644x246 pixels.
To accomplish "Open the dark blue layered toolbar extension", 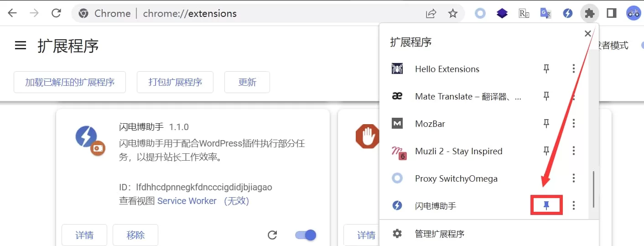I will tap(502, 13).
